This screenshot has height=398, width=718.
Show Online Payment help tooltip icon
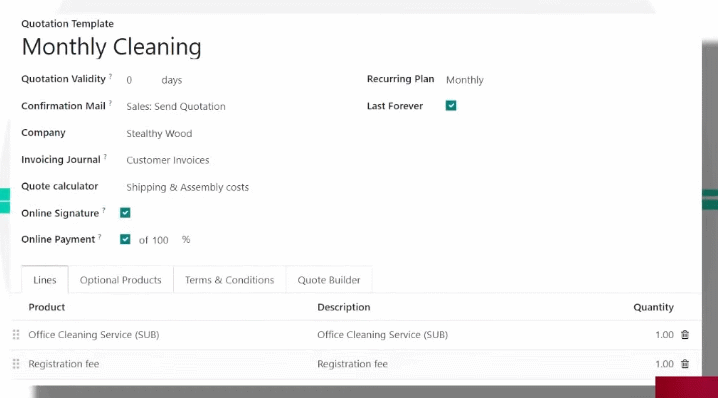click(x=99, y=236)
